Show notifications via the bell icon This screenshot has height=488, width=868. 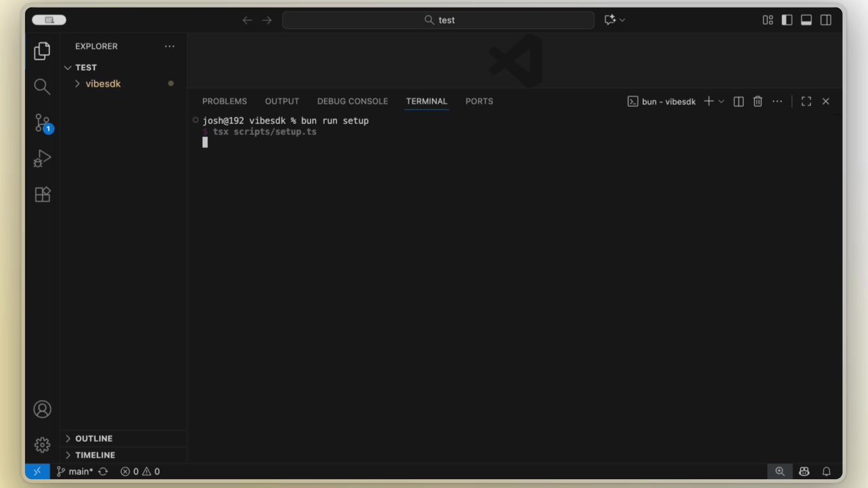(826, 471)
